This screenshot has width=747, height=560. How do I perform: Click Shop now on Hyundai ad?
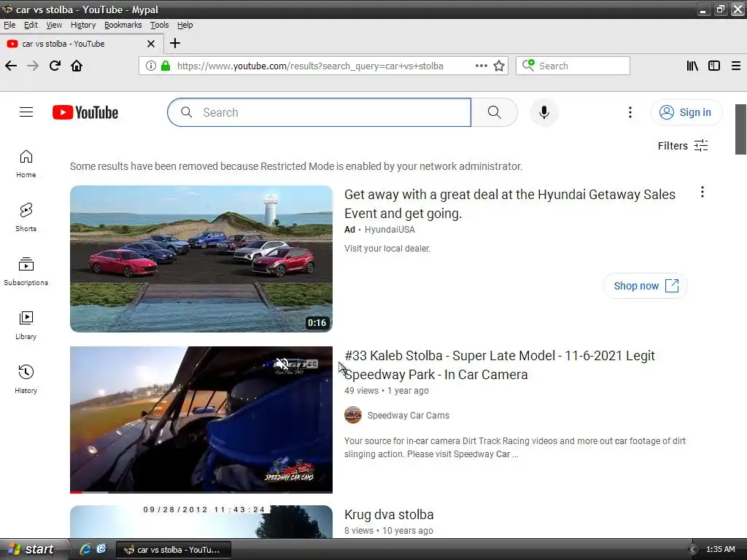tap(645, 286)
